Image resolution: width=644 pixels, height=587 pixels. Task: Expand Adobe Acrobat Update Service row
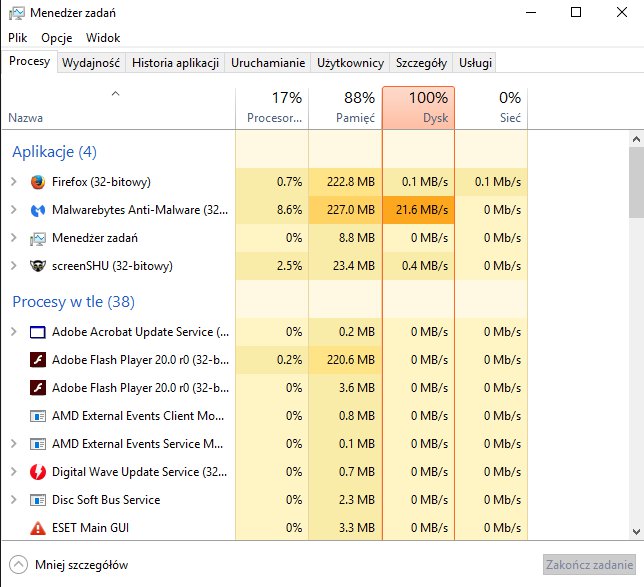point(14,331)
